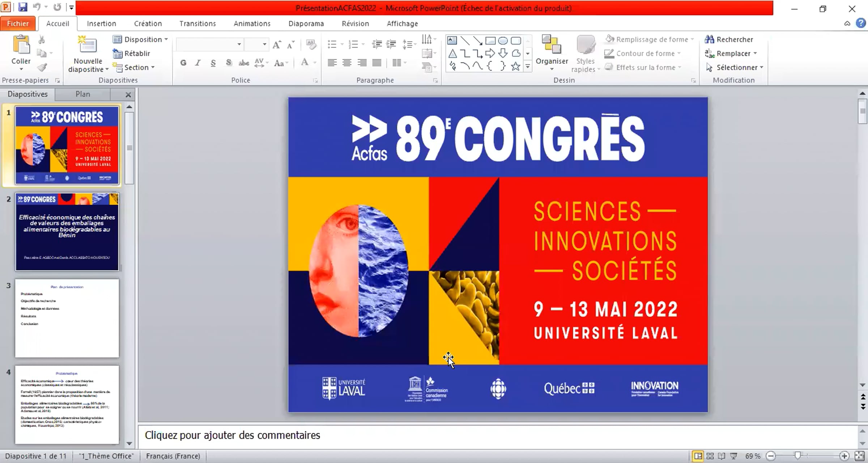Open the Fichier menu tab
Viewport: 868px width, 463px height.
(x=18, y=24)
